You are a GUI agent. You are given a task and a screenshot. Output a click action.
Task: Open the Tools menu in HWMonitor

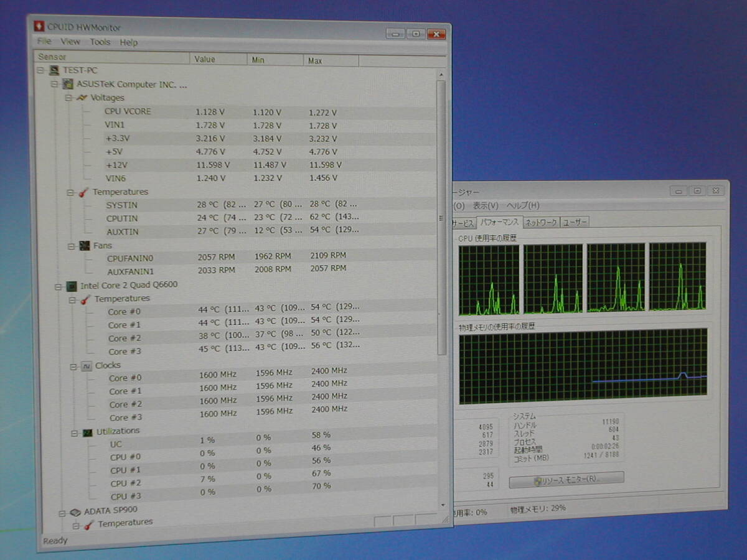point(100,42)
